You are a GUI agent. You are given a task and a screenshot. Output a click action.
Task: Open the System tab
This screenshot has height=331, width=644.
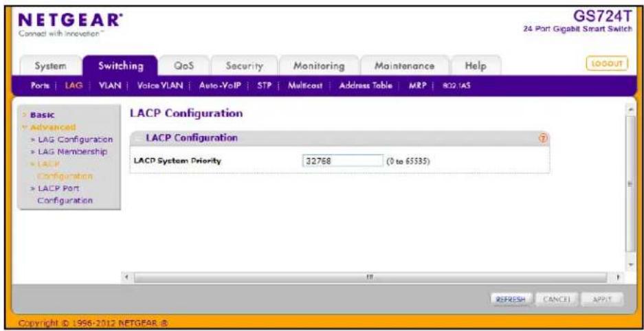click(x=50, y=66)
